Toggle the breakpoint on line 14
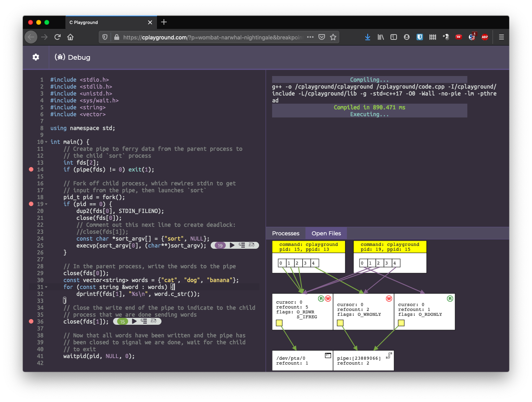The width and height of the screenshot is (532, 402). coord(31,169)
